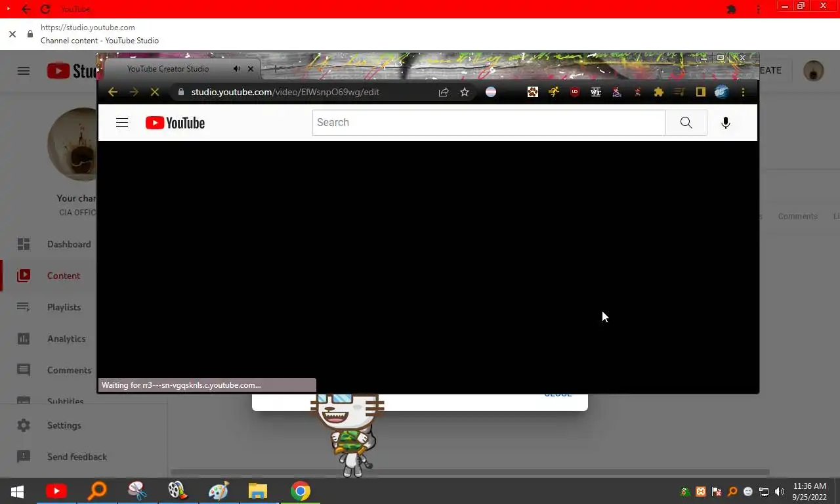
Task: Click Send feedback in Studio sidebar
Action: coord(77,457)
